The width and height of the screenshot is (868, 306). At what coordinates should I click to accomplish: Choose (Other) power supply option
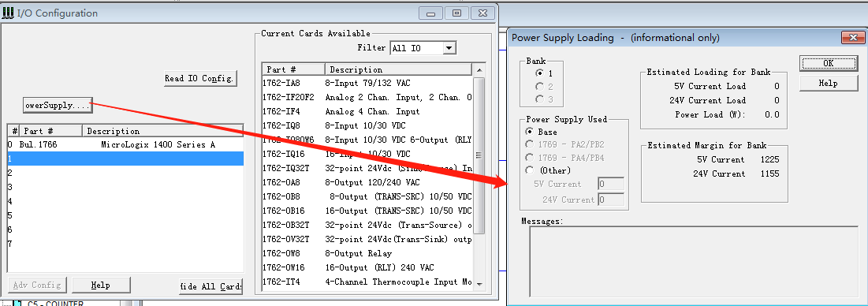(547, 170)
